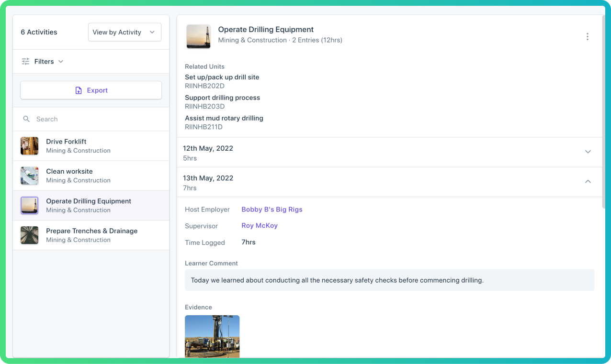Click the Clean worksite activity thumbnail

(30, 176)
